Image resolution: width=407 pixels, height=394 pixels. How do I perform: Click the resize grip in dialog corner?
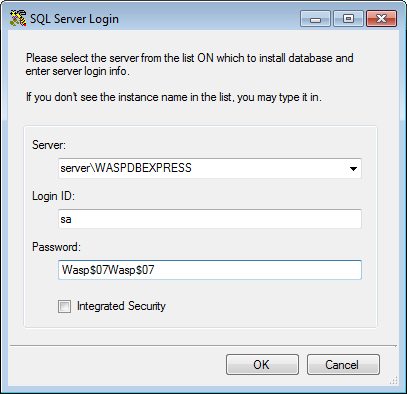pyautogui.click(x=394, y=380)
